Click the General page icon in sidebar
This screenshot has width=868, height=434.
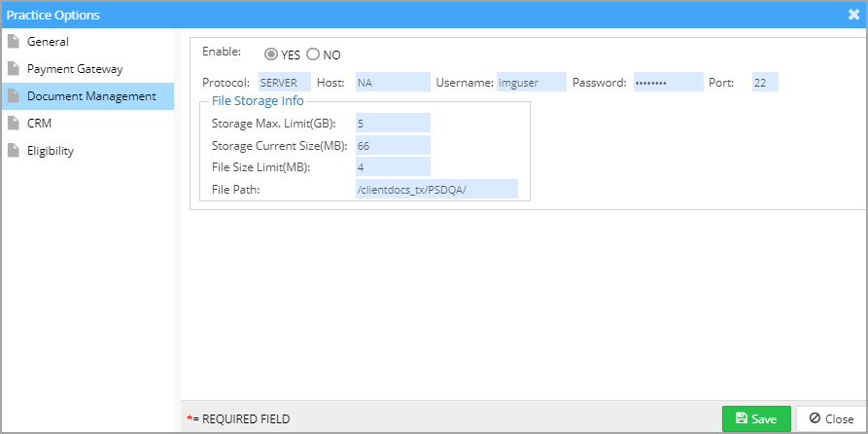tap(14, 41)
